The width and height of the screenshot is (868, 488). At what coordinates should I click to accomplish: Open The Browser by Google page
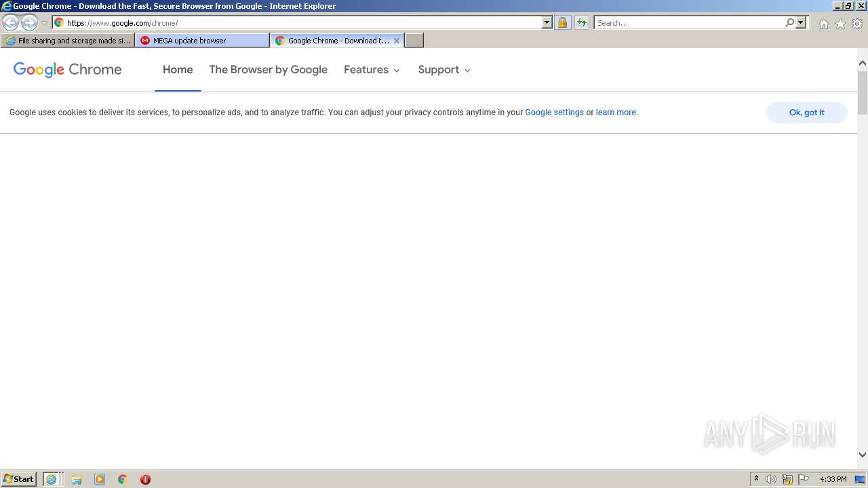coord(268,70)
